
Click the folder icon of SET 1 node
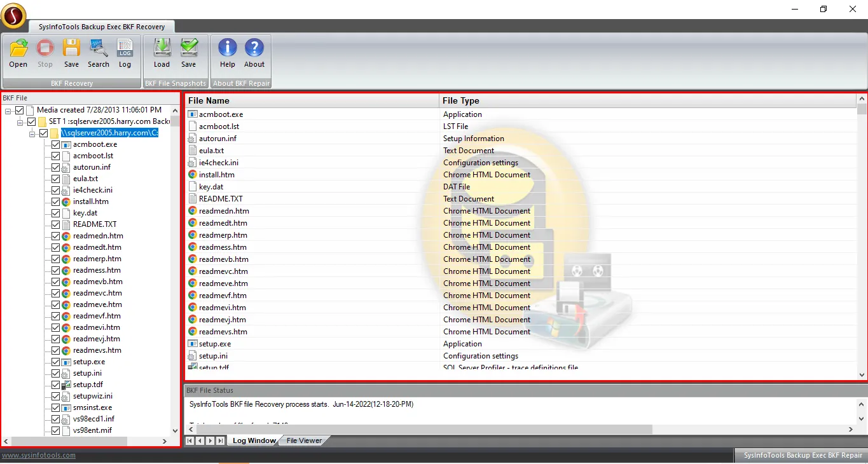[x=42, y=121]
